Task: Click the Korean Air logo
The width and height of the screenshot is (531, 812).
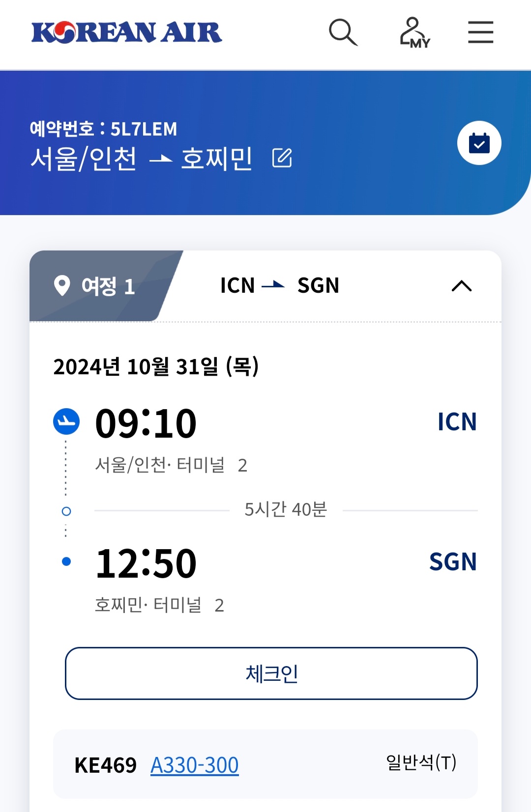Action: (127, 32)
